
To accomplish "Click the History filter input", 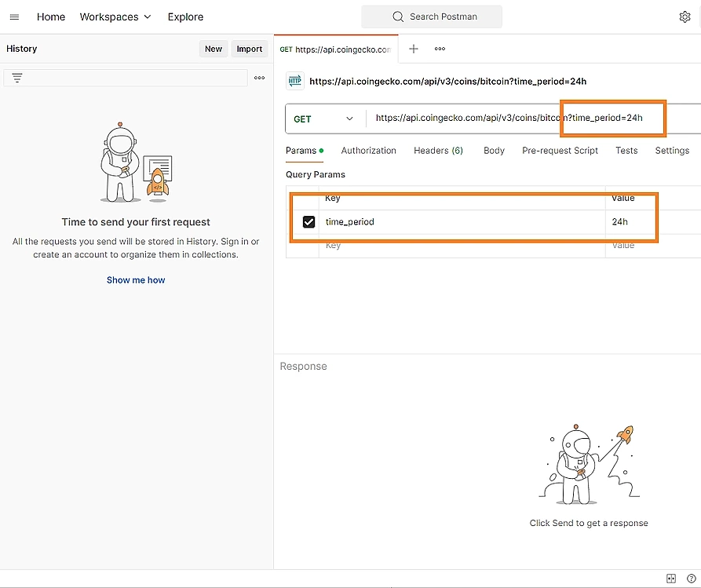I will (126, 78).
